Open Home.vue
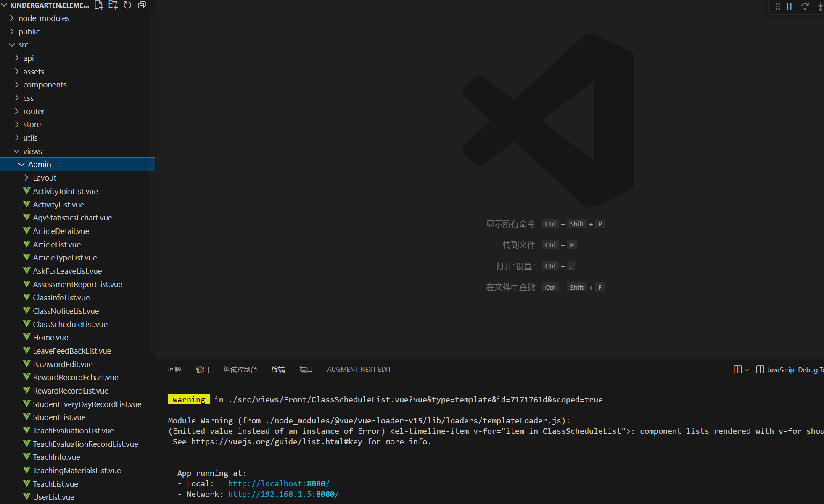Image resolution: width=824 pixels, height=504 pixels. pos(78,337)
